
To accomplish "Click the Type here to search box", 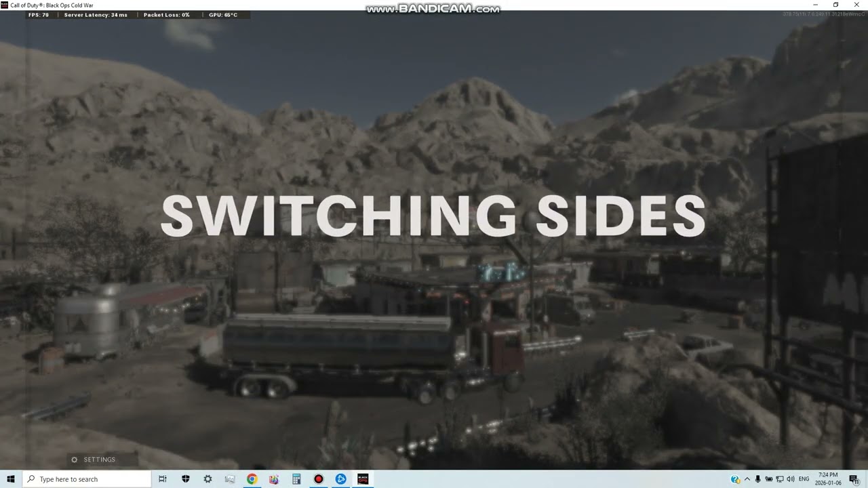I will (x=87, y=479).
